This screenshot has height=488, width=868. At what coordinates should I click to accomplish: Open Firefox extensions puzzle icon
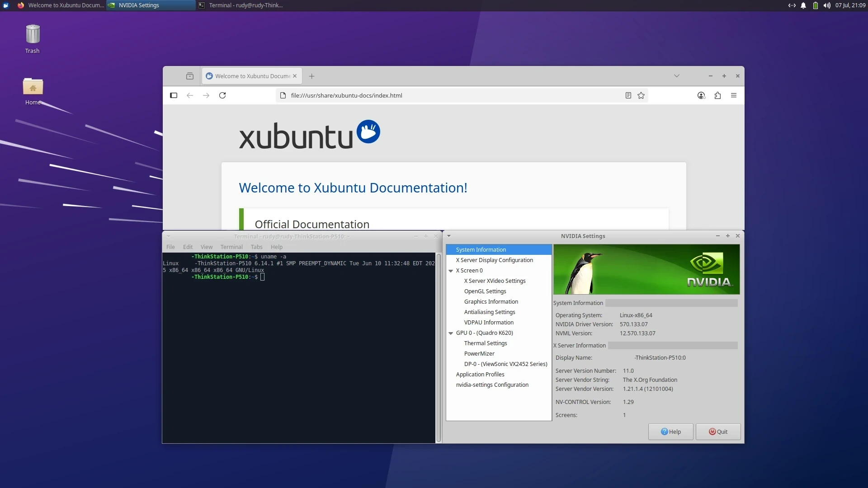click(717, 95)
